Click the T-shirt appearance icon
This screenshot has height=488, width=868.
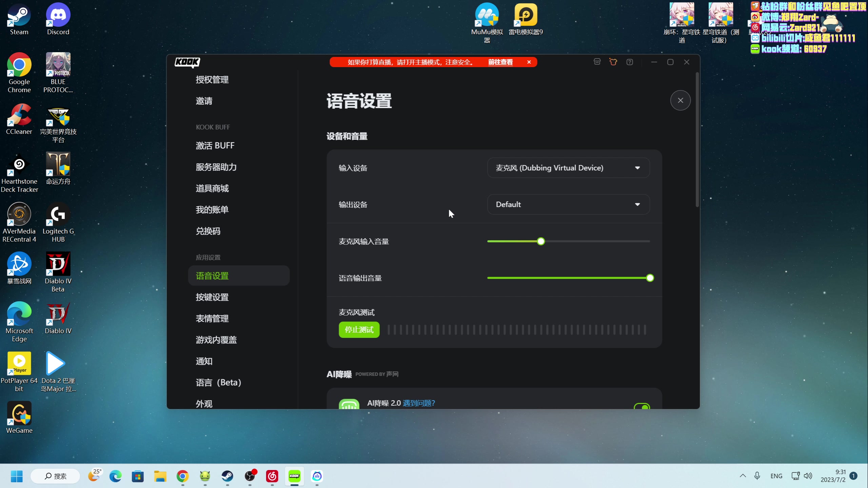[613, 62]
